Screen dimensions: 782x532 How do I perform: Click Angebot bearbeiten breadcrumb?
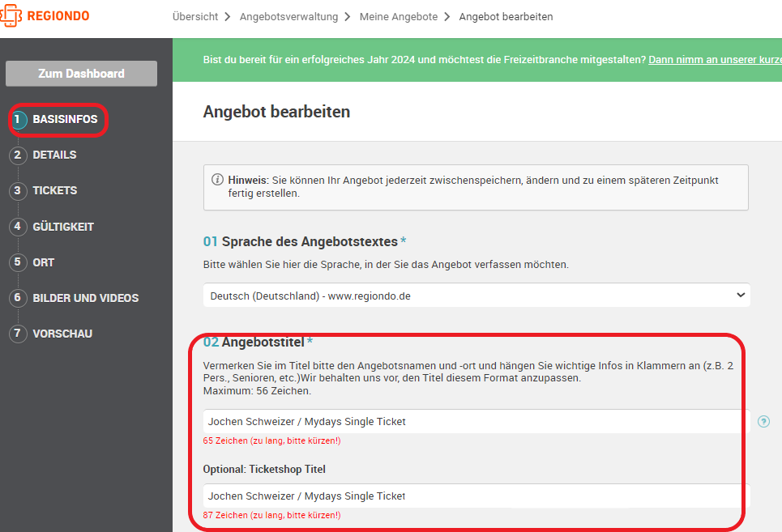click(506, 16)
